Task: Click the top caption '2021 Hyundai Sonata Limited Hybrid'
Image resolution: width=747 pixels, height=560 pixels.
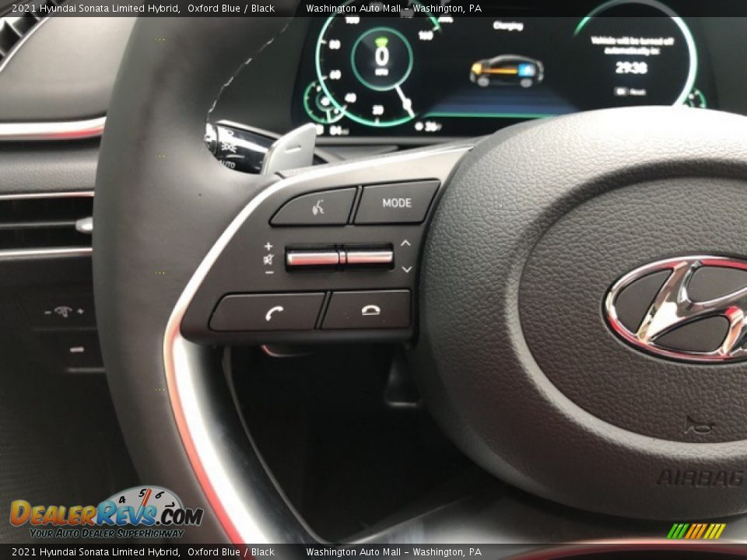Action: 96,8
